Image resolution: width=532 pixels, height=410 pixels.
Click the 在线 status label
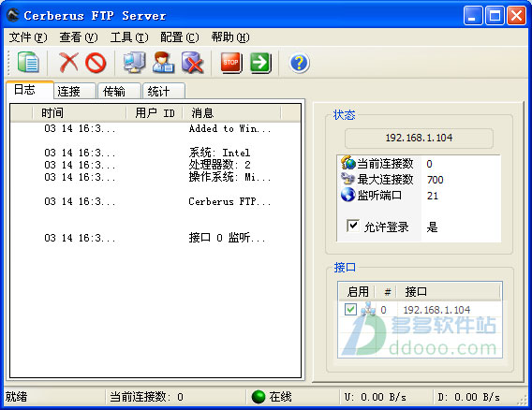[280, 397]
